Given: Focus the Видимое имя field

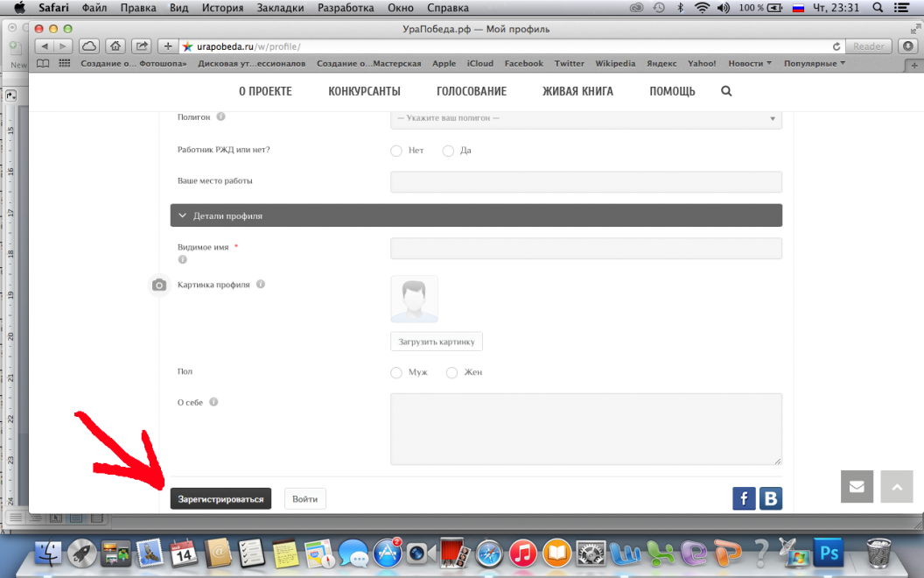Looking at the screenshot, I should coord(586,249).
